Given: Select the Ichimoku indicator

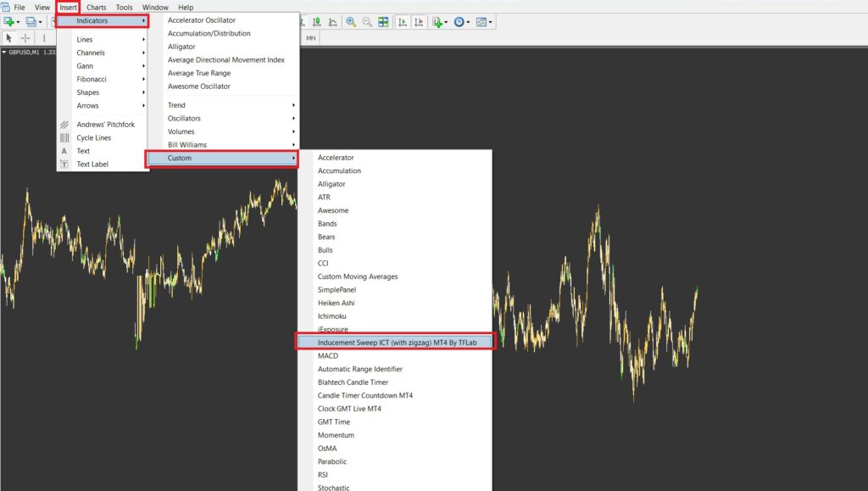Looking at the screenshot, I should (x=331, y=315).
